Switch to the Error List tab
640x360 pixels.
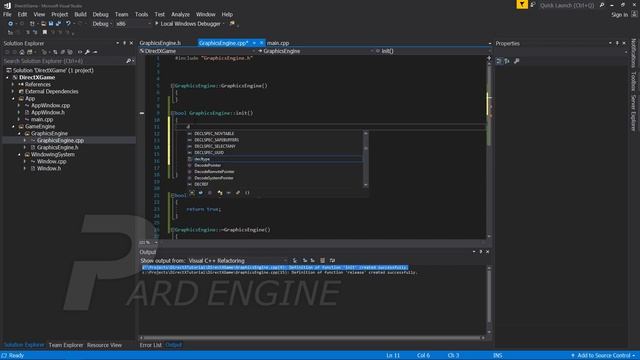[x=151, y=345]
